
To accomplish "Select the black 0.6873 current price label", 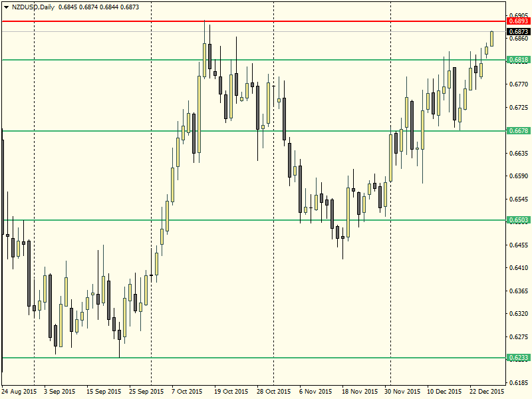I will 518,31.
